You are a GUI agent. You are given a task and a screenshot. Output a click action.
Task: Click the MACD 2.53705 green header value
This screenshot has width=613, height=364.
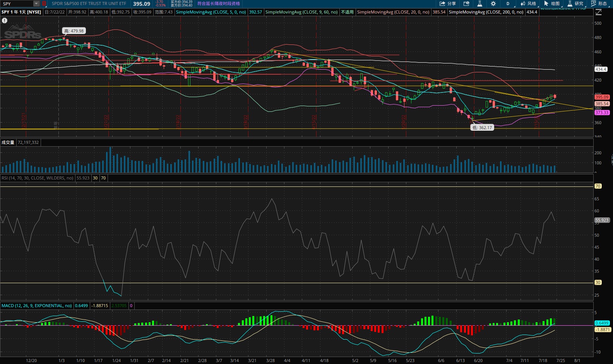coord(119,306)
